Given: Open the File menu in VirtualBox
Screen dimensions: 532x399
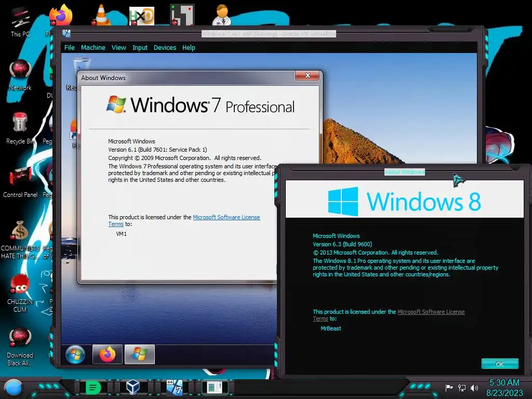Looking at the screenshot, I should click(x=70, y=47).
